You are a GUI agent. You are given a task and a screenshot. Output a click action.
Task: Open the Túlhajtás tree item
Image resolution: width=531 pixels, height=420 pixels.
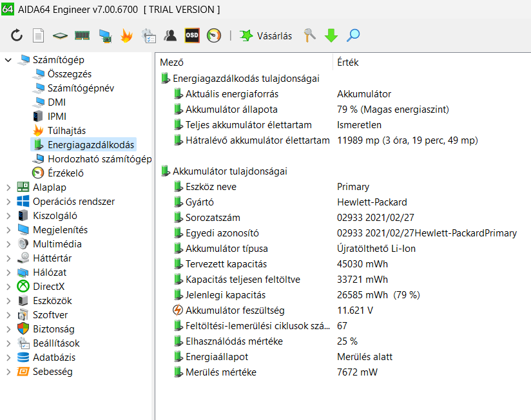tap(66, 131)
